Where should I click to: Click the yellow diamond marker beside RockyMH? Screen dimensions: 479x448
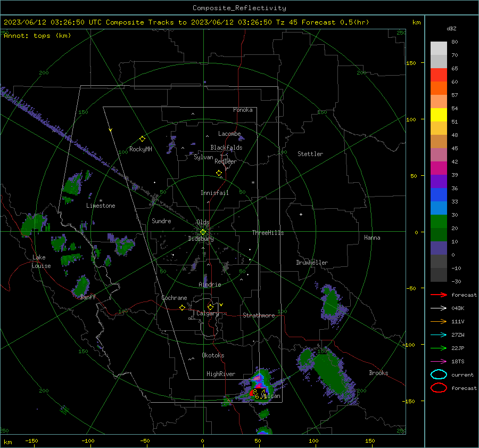click(142, 139)
